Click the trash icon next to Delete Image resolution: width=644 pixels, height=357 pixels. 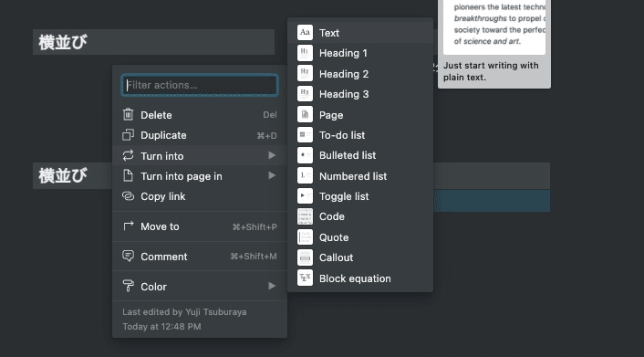128,114
